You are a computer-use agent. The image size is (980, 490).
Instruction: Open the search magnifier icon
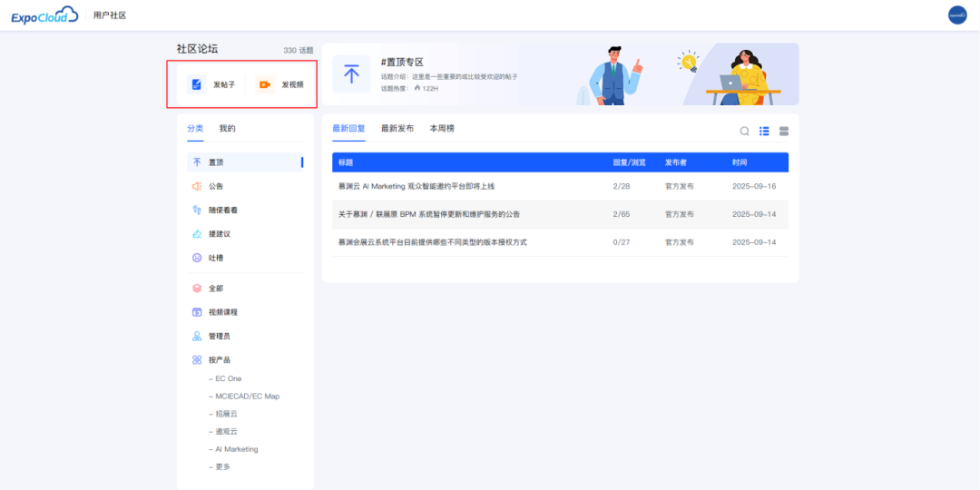(745, 132)
